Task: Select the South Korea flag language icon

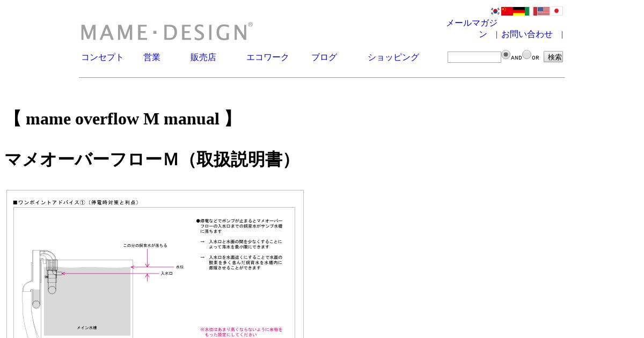Action: (x=495, y=11)
